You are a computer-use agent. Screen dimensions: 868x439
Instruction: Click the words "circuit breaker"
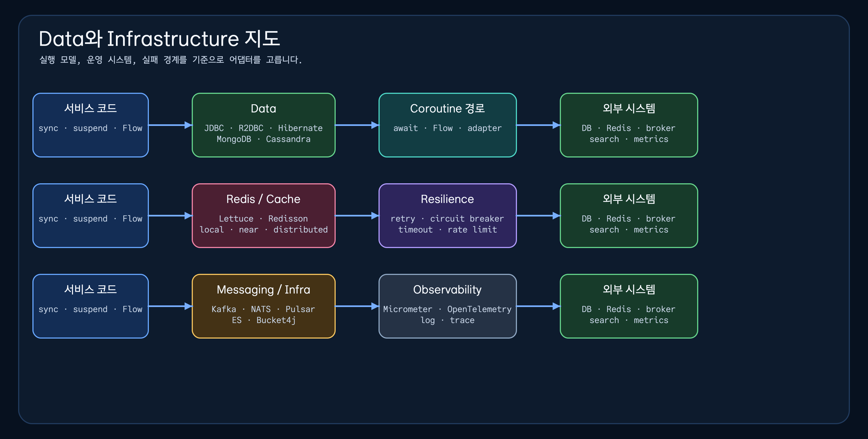click(467, 218)
